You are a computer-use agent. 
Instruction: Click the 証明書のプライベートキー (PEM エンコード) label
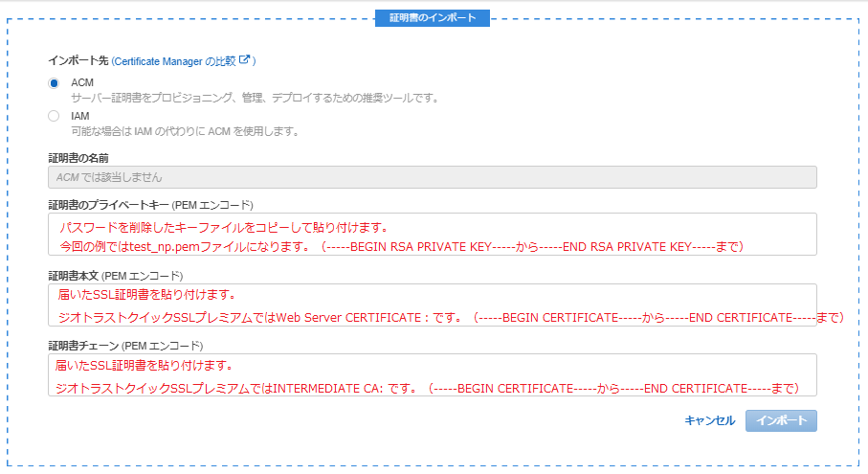pyautogui.click(x=150, y=206)
